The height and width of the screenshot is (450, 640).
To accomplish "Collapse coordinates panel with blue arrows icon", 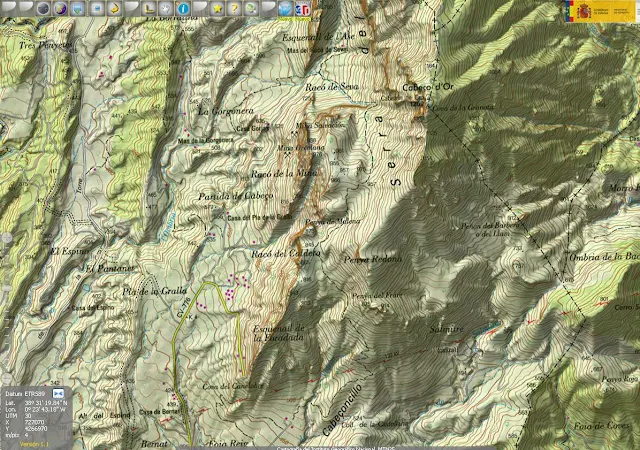I will [x=58, y=393].
